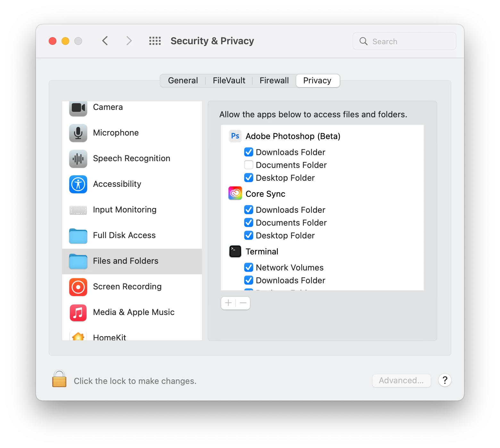Click the Full Disk Access folder icon
The width and height of the screenshot is (500, 448).
[78, 236]
